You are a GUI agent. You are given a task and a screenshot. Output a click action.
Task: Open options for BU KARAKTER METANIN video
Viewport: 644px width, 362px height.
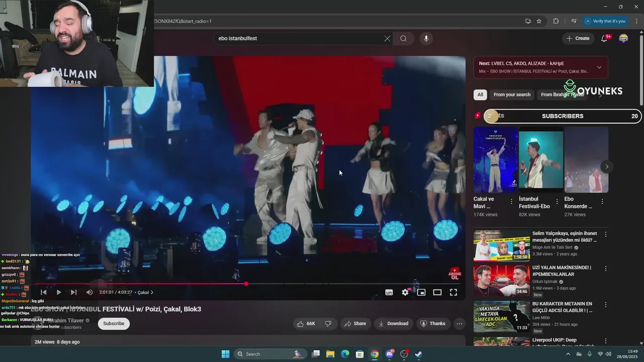coord(606,305)
